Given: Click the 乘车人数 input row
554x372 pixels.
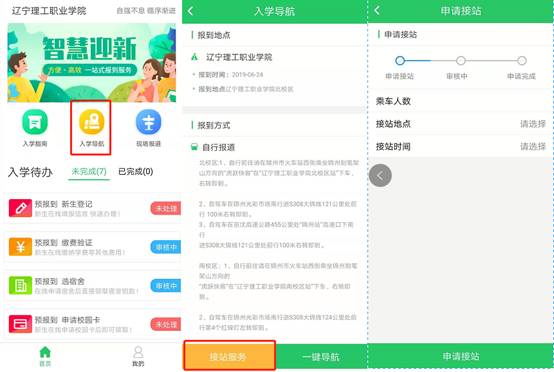Looking at the screenshot, I should tap(461, 101).
